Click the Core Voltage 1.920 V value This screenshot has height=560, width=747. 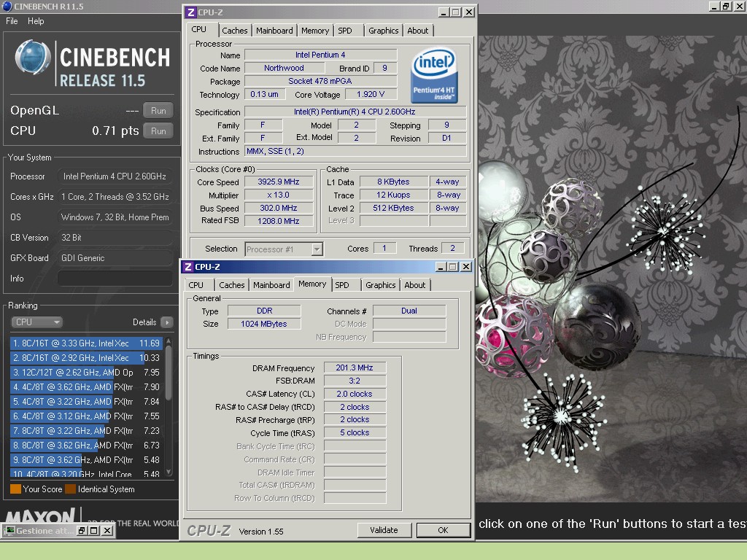coord(371,94)
